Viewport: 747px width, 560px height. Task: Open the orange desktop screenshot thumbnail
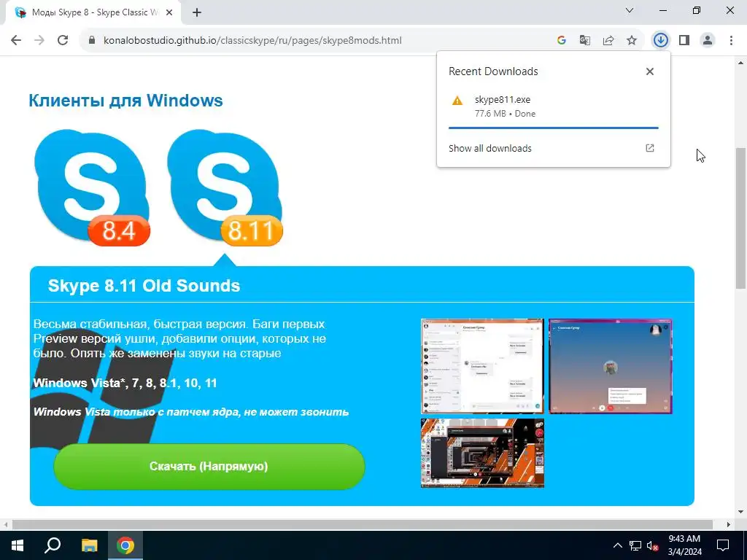(482, 454)
